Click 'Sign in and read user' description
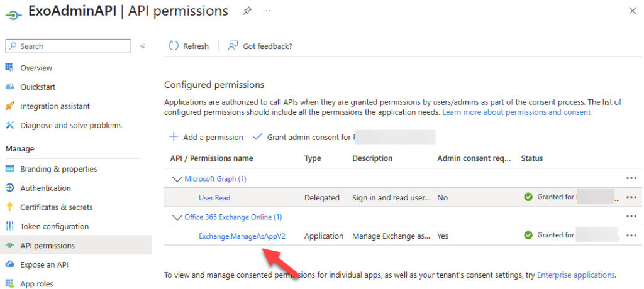 392,198
